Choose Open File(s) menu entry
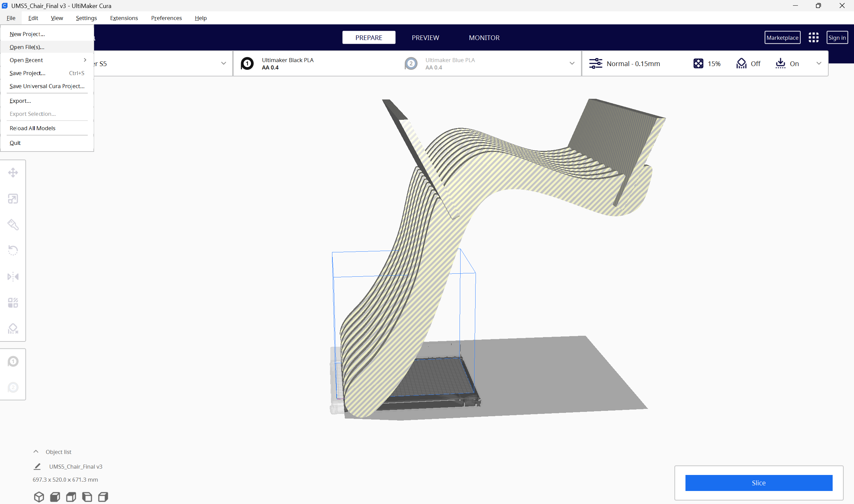The width and height of the screenshot is (854, 504). click(47, 47)
